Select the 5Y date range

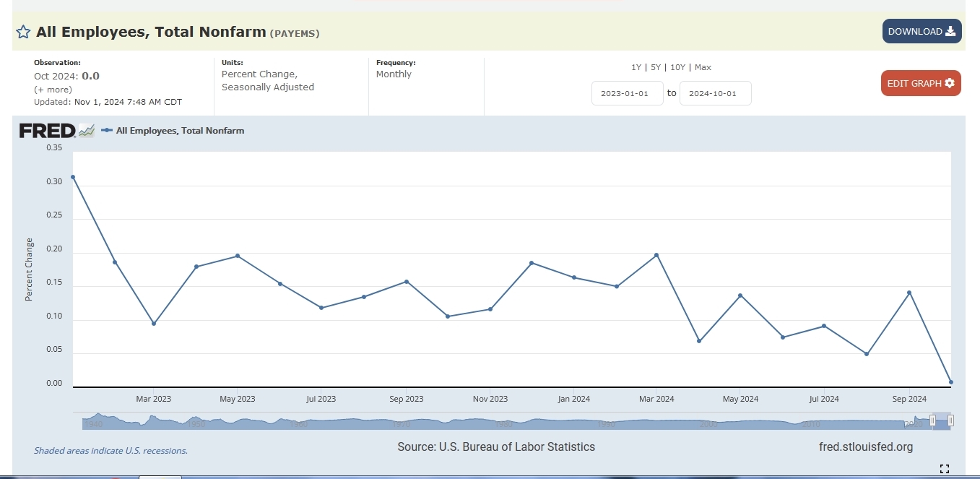point(655,67)
